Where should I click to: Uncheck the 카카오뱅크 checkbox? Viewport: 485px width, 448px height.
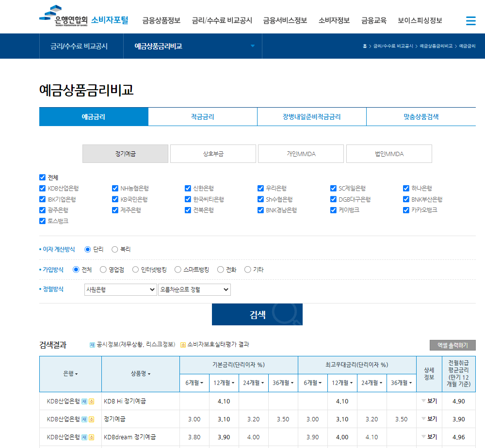coord(406,210)
